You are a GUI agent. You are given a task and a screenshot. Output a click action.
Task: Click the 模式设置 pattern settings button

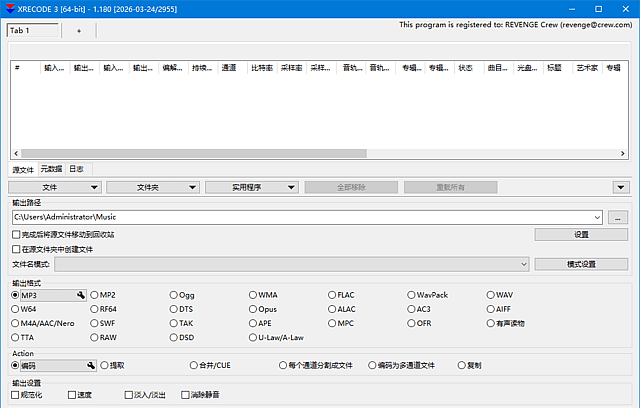click(581, 264)
